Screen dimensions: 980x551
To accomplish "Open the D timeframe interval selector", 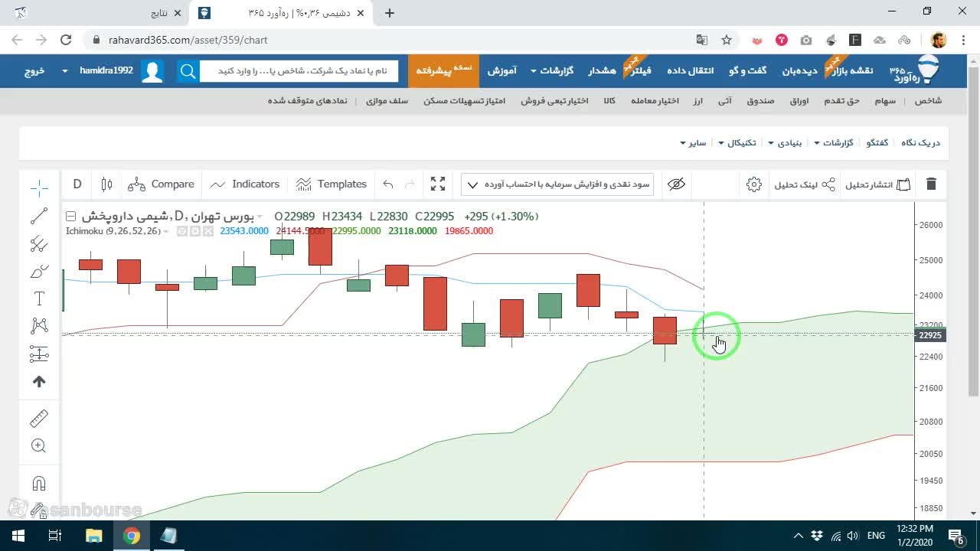I will click(77, 184).
